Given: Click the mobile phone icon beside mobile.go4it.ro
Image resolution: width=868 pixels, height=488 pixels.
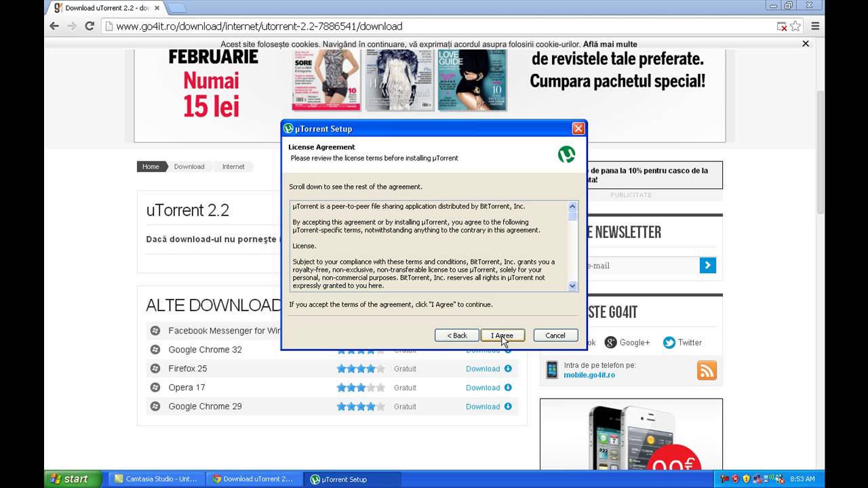Looking at the screenshot, I should tap(552, 369).
